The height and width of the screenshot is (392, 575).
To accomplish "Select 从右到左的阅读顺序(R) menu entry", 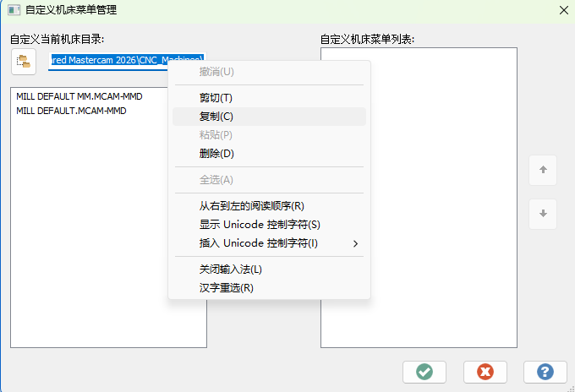I will (x=269, y=206).
